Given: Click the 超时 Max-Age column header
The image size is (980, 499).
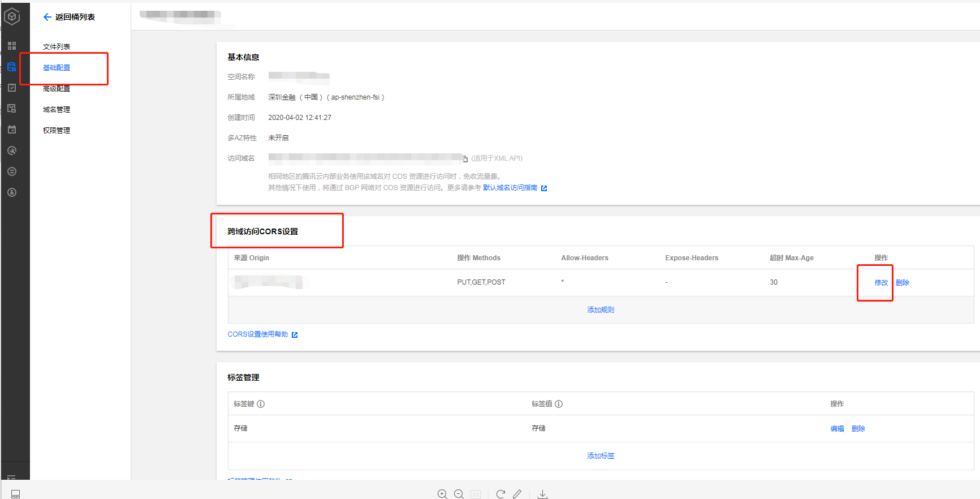Looking at the screenshot, I should tap(792, 258).
